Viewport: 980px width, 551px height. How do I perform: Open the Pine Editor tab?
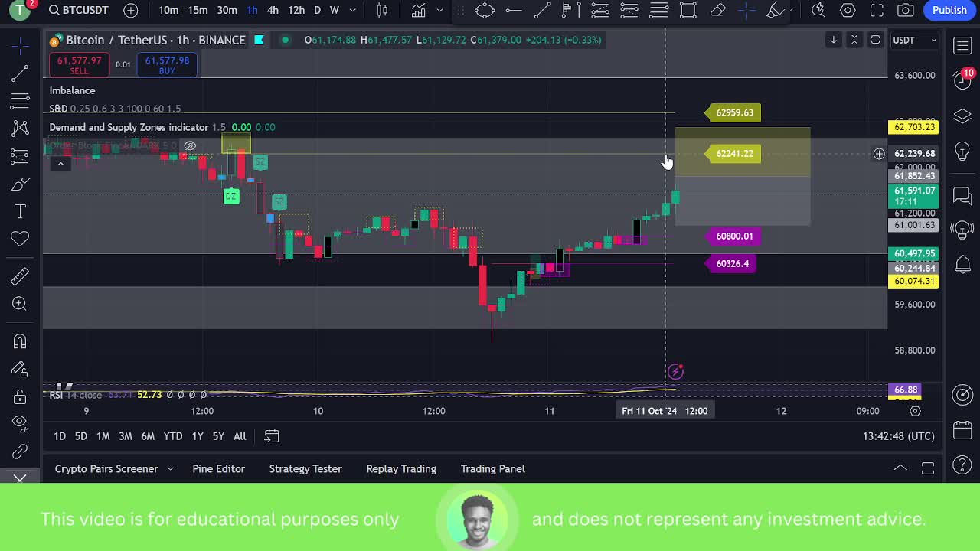(219, 468)
